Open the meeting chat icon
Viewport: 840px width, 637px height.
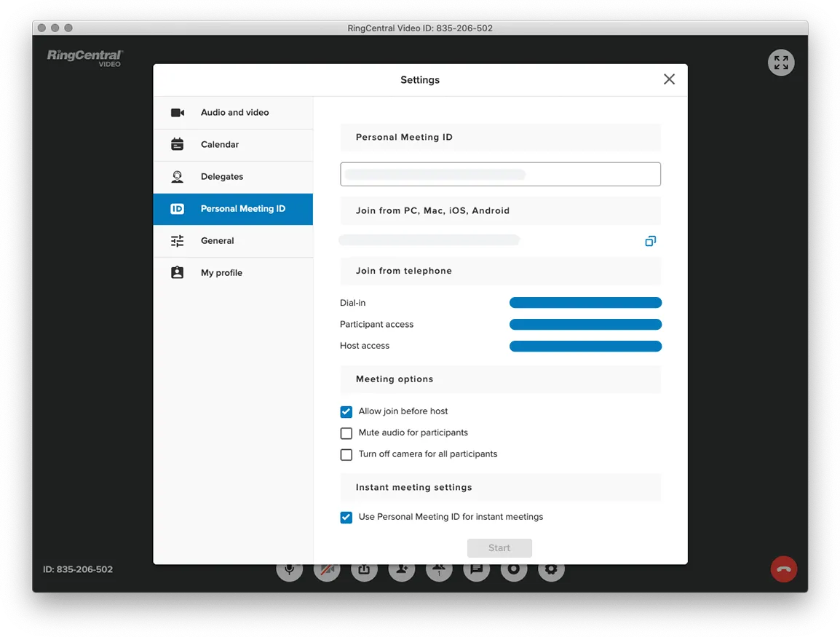point(476,570)
